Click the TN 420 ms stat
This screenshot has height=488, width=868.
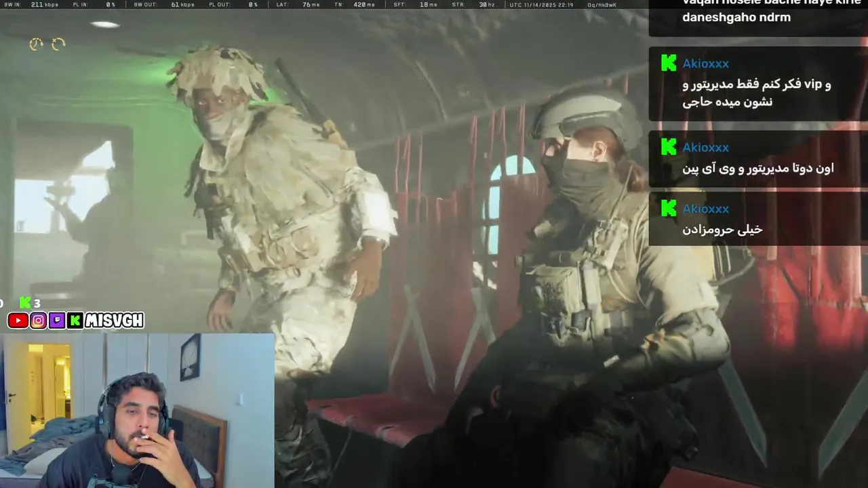[355, 4]
